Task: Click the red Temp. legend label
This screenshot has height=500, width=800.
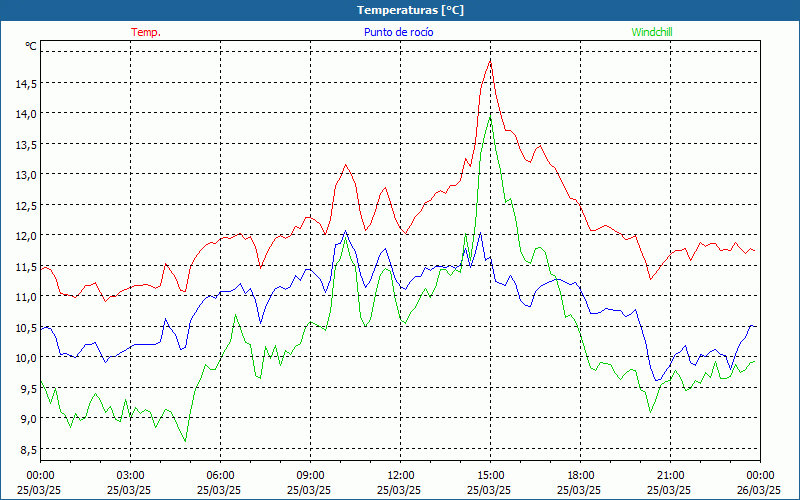Action: 146,32
